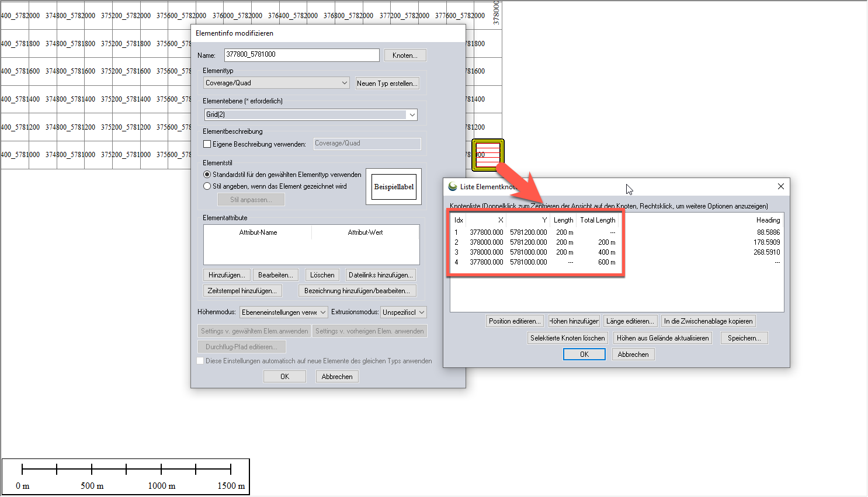Click the Total Length column header
Screen dimensions: 868x497
tap(598, 220)
